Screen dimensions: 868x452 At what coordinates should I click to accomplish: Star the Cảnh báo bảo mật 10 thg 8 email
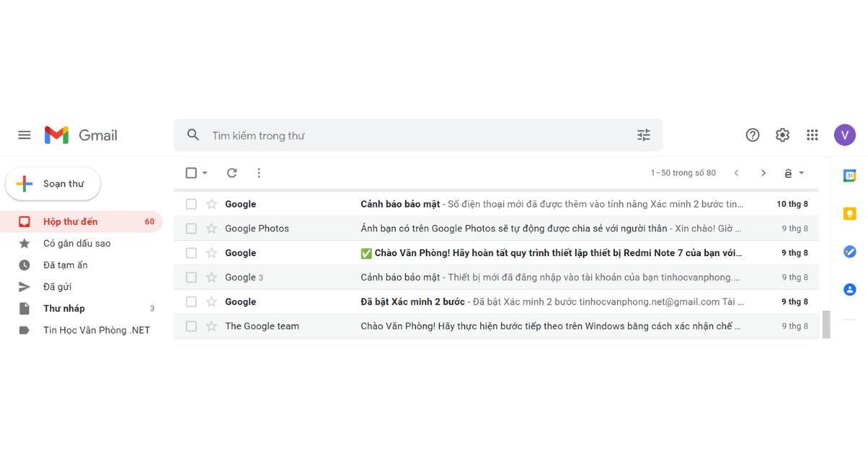(x=211, y=204)
